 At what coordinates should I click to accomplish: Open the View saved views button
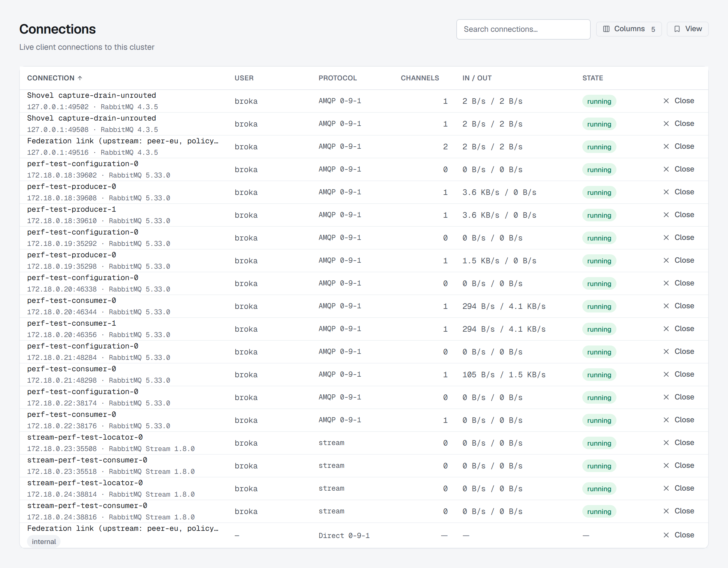687,29
